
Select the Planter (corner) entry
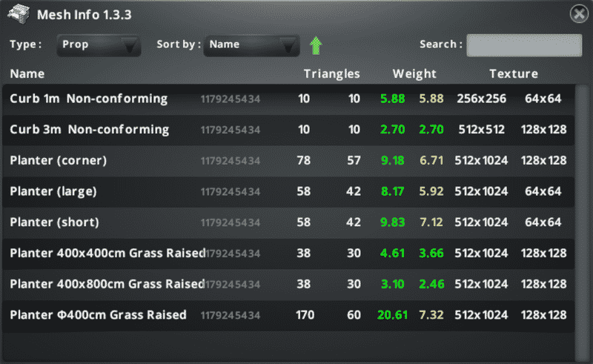59,160
